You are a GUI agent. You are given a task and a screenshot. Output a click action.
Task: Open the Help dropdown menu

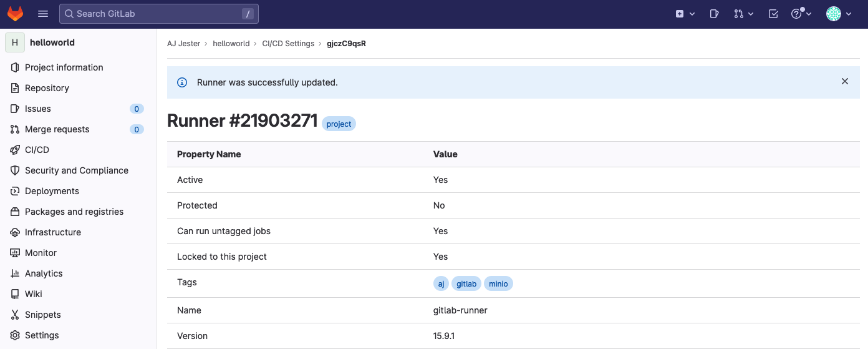(801, 14)
